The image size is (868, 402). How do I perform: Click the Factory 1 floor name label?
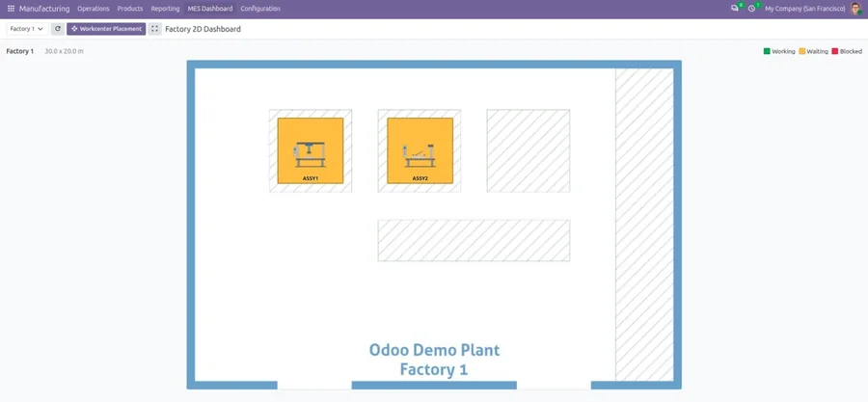coord(20,51)
